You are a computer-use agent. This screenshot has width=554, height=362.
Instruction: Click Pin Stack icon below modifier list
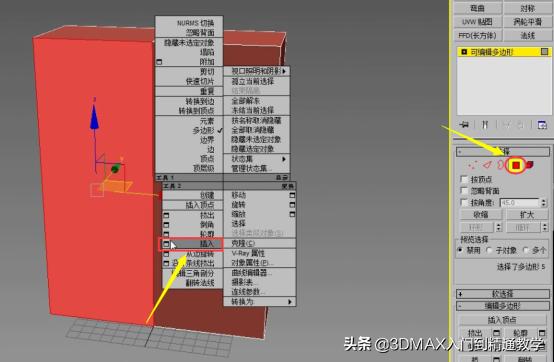(465, 125)
